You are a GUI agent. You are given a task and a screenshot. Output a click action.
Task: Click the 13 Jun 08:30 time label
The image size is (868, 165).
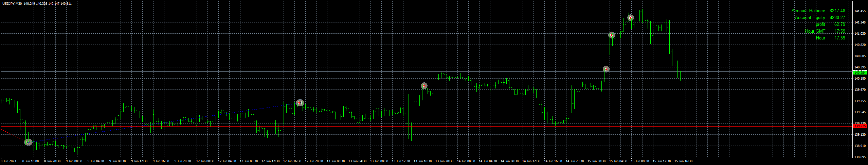point(379,161)
